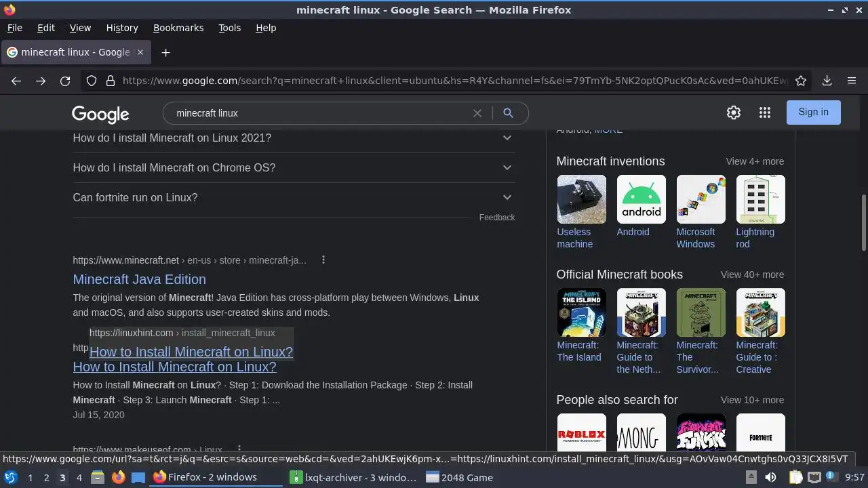
Task: Click the Roblox related search thumbnail
Action: point(581,432)
